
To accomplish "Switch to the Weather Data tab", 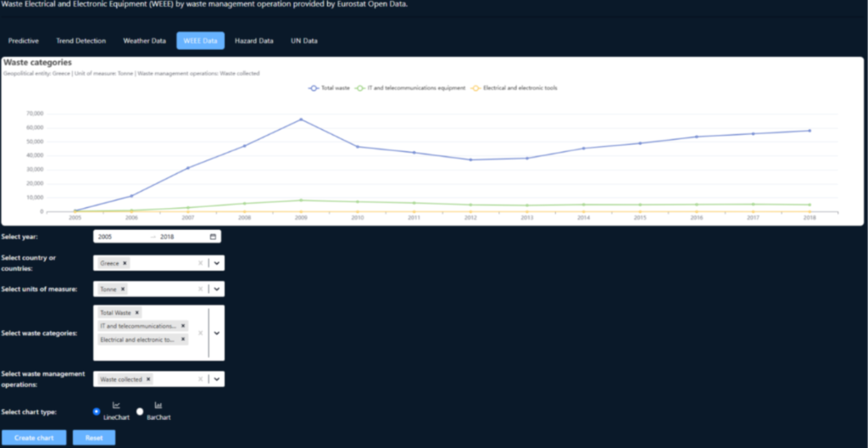I will click(144, 41).
